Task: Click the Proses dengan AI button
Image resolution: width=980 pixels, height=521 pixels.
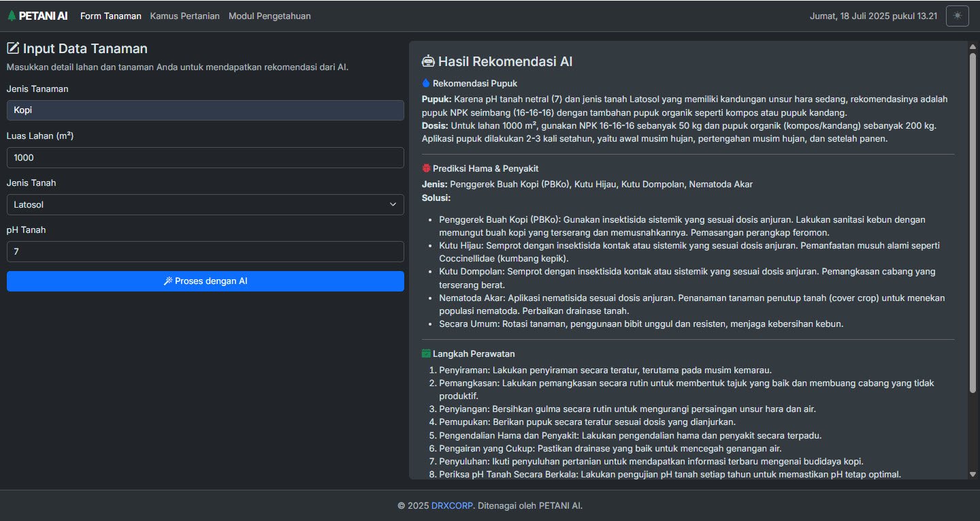Action: 206,281
